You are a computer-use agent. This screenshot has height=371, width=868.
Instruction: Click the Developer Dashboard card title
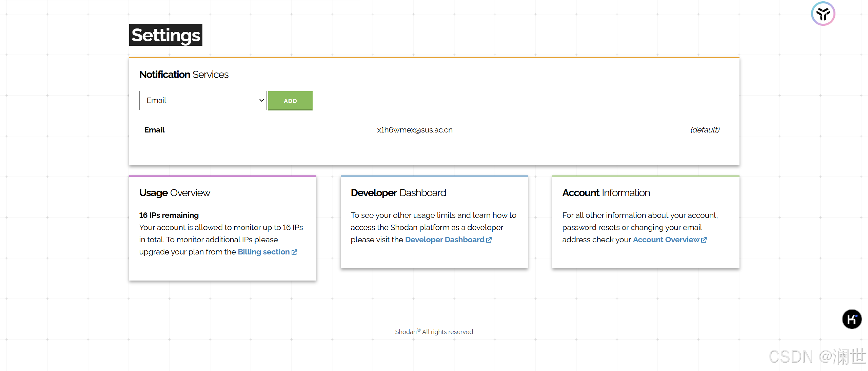(398, 193)
